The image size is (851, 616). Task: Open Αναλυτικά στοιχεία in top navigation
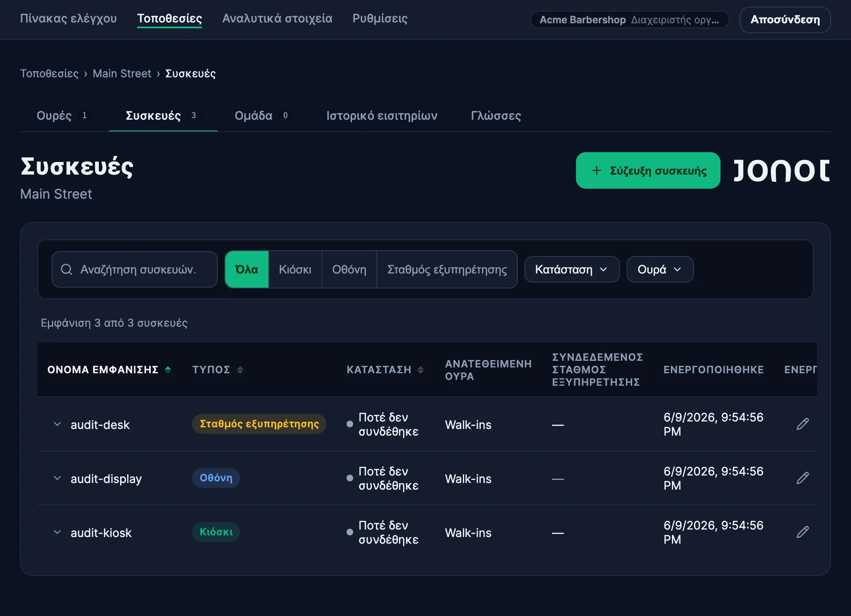point(277,19)
